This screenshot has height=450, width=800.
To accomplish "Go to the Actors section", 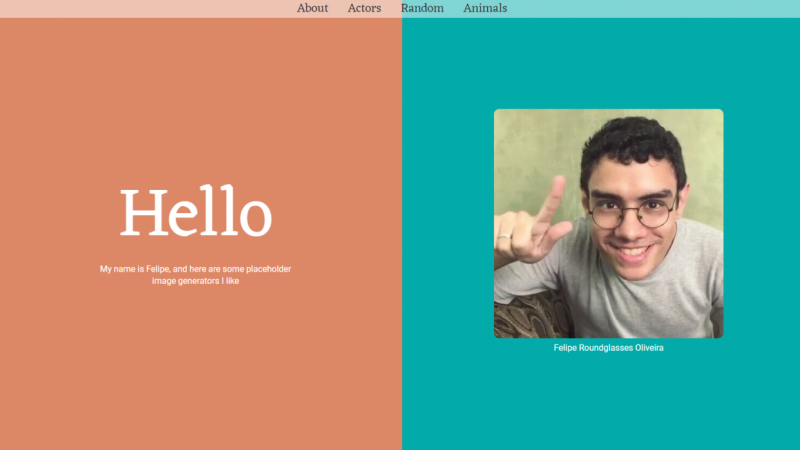I will click(x=364, y=8).
